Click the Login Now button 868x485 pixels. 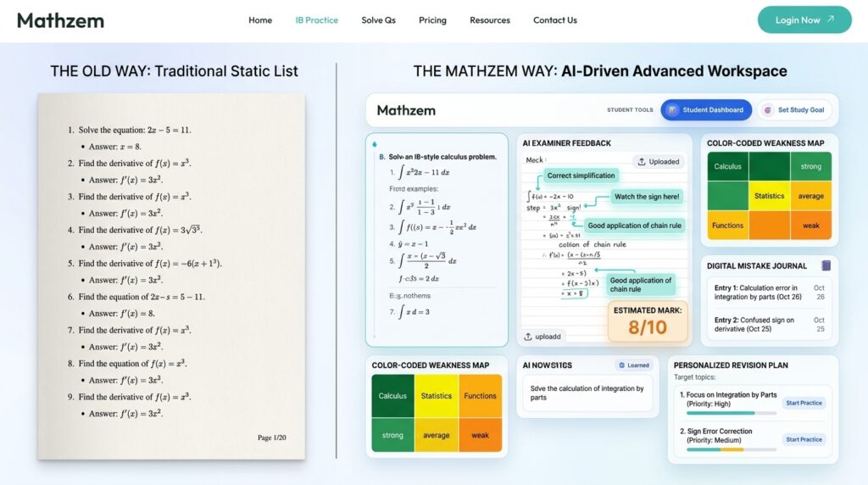[804, 20]
